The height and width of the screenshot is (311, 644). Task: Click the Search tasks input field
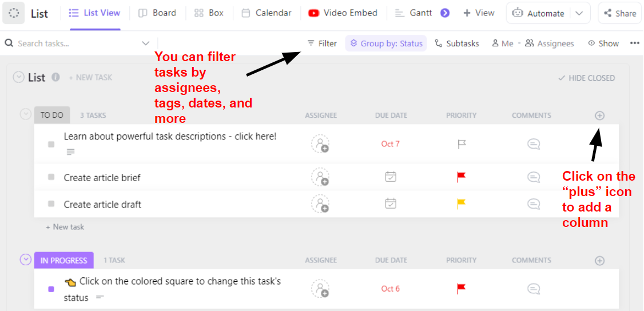tap(77, 43)
